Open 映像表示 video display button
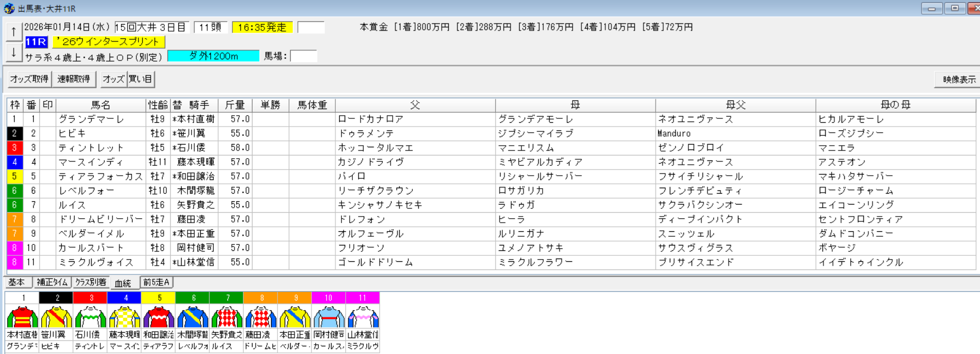 (958, 80)
